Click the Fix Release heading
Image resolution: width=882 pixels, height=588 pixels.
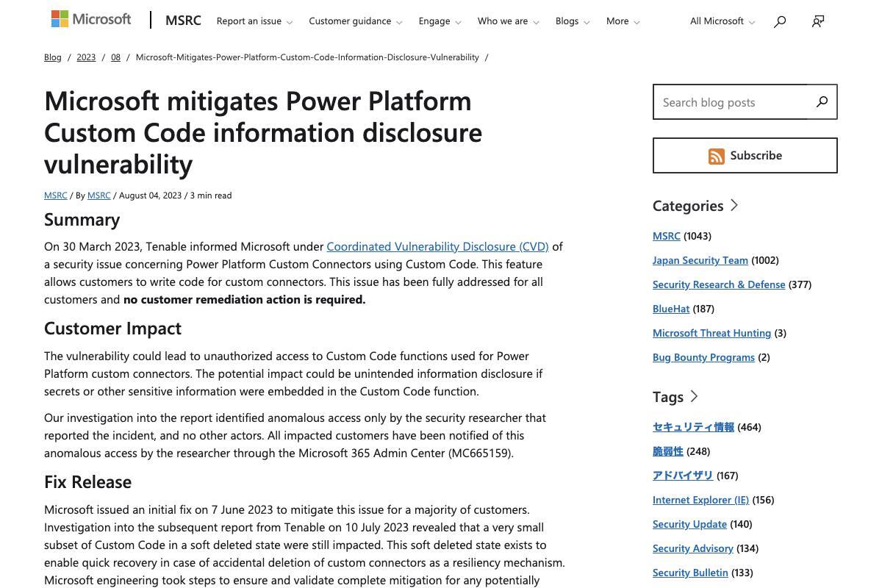tap(87, 482)
